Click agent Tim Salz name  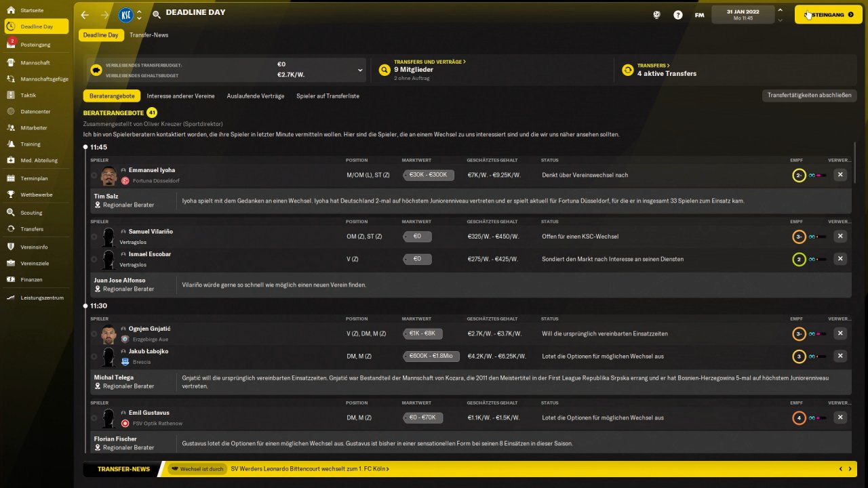(x=106, y=196)
